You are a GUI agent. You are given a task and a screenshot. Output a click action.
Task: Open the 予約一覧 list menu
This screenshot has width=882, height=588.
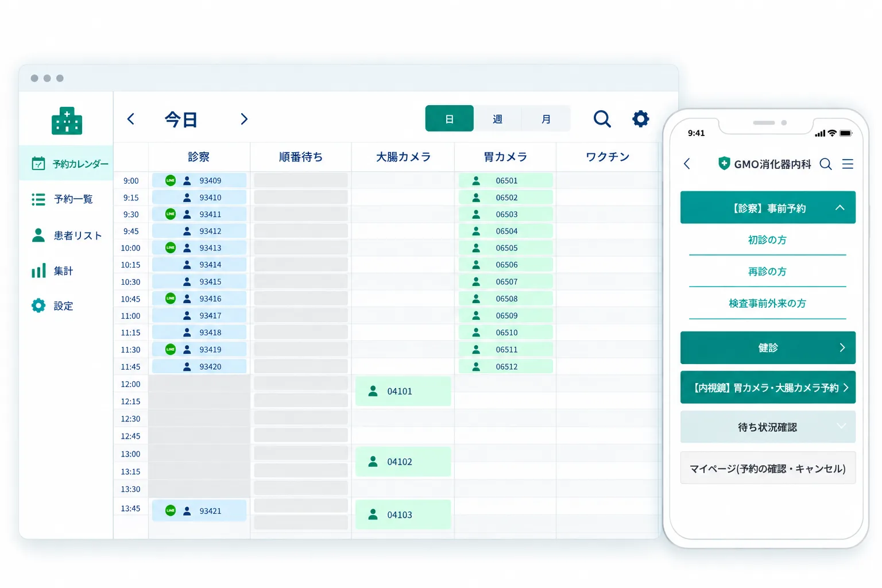(62, 199)
